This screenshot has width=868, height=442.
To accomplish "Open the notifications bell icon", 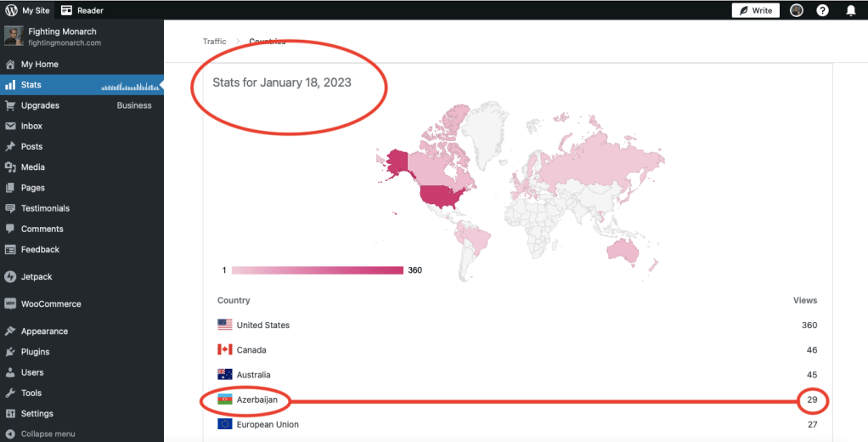I will click(x=851, y=10).
